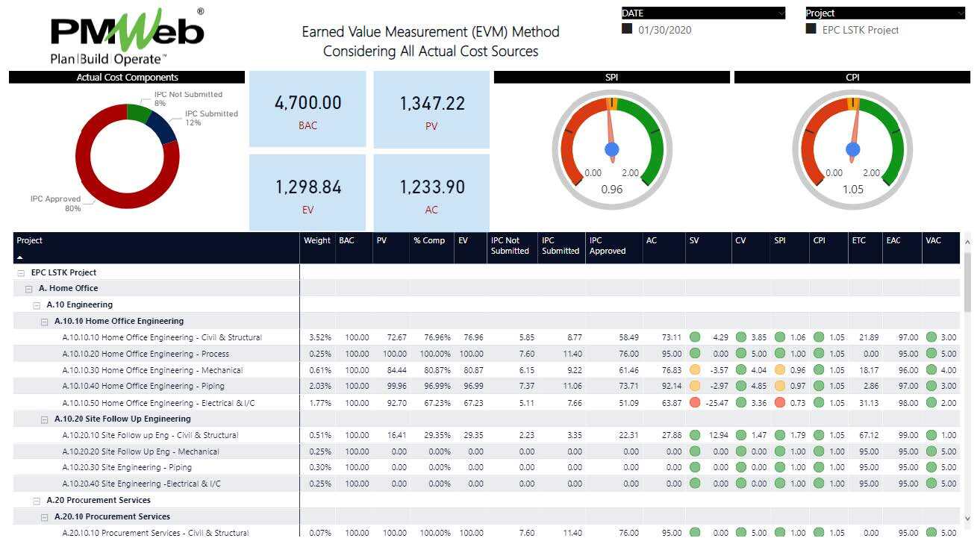Toggle the EPC LSTK Project checkbox

[x=811, y=30]
